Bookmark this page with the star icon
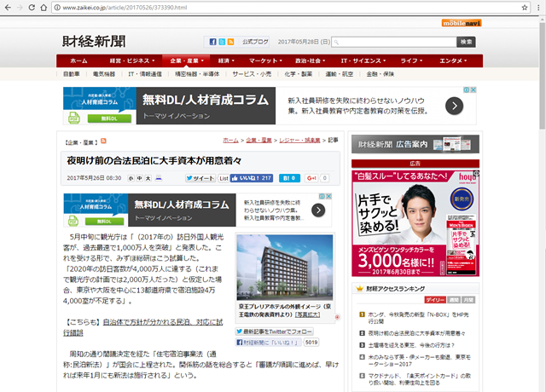The image size is (546, 392). [517, 7]
